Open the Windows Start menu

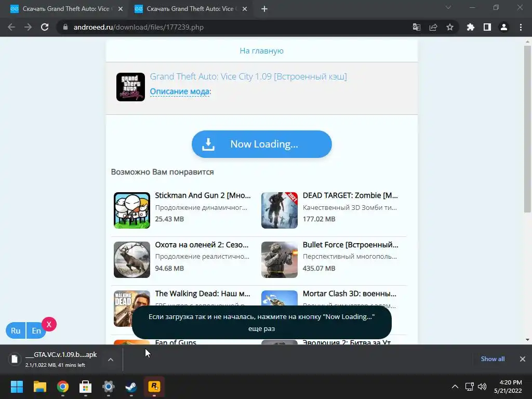(x=17, y=387)
